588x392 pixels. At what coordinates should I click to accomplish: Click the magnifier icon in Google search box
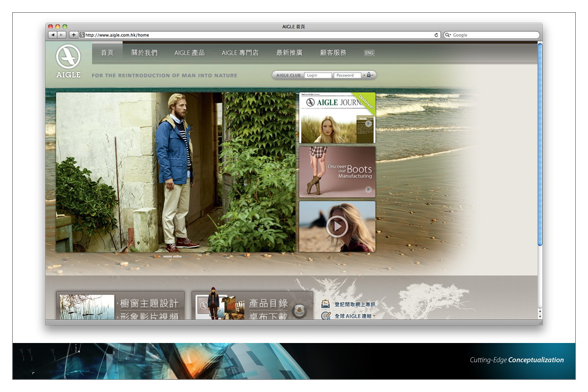(448, 35)
